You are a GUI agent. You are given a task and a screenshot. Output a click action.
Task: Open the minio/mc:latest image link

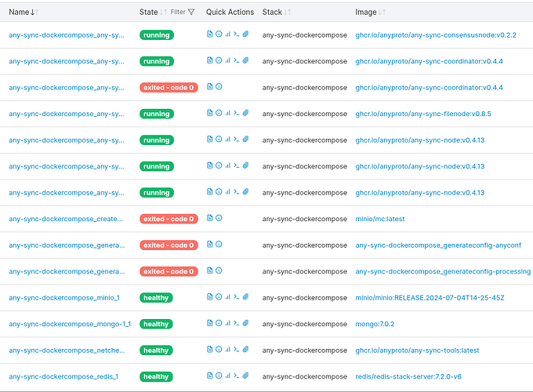(x=380, y=219)
